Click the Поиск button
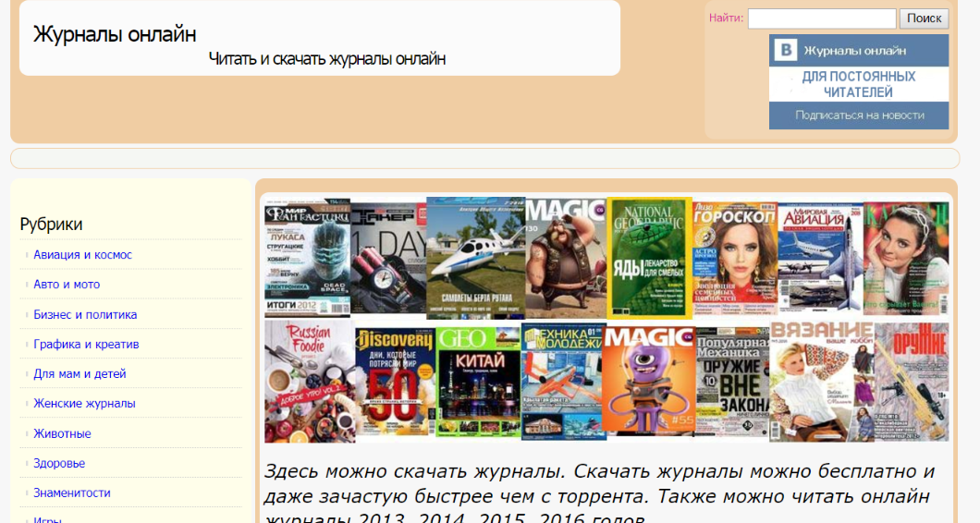 click(924, 18)
